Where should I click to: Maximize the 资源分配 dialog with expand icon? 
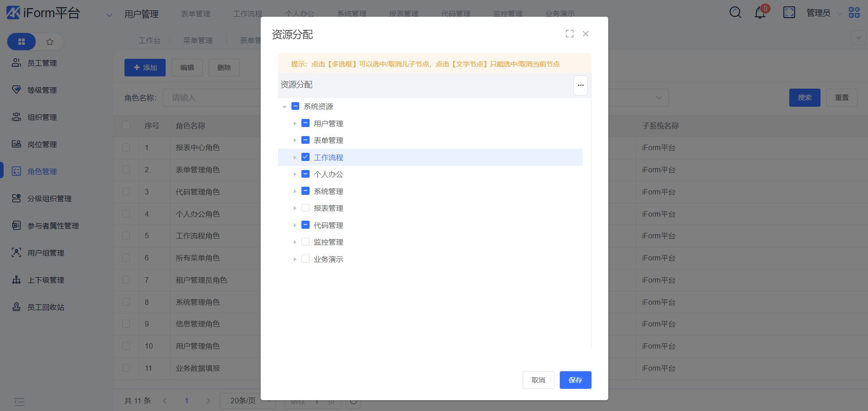coord(569,34)
